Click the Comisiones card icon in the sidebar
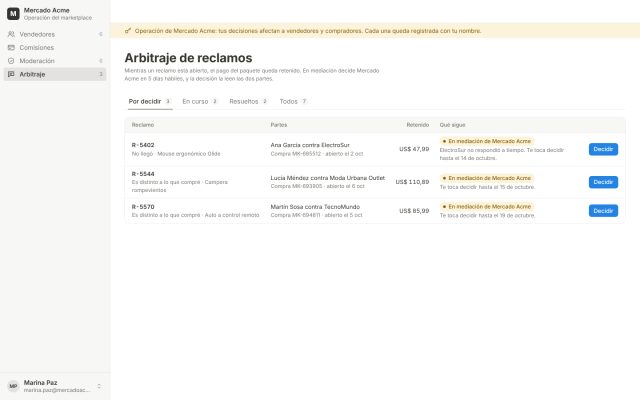640x400 pixels. [11, 48]
